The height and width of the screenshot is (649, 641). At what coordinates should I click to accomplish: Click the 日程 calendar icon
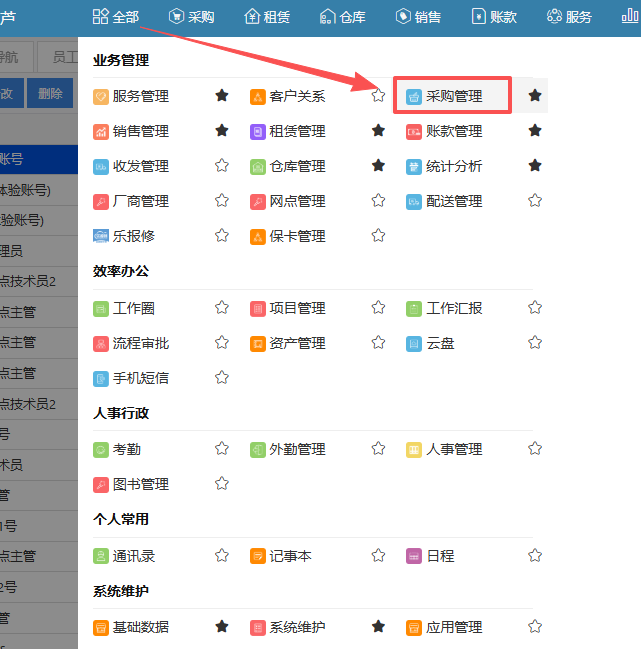pos(414,556)
